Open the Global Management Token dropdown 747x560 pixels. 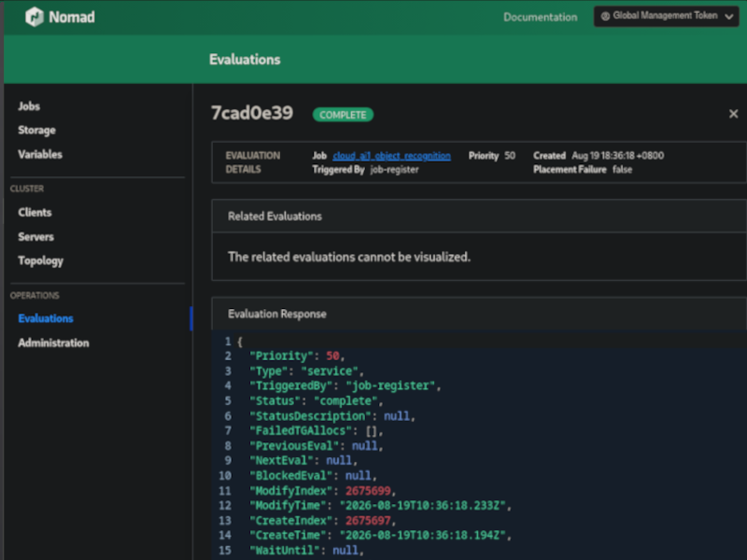[666, 16]
